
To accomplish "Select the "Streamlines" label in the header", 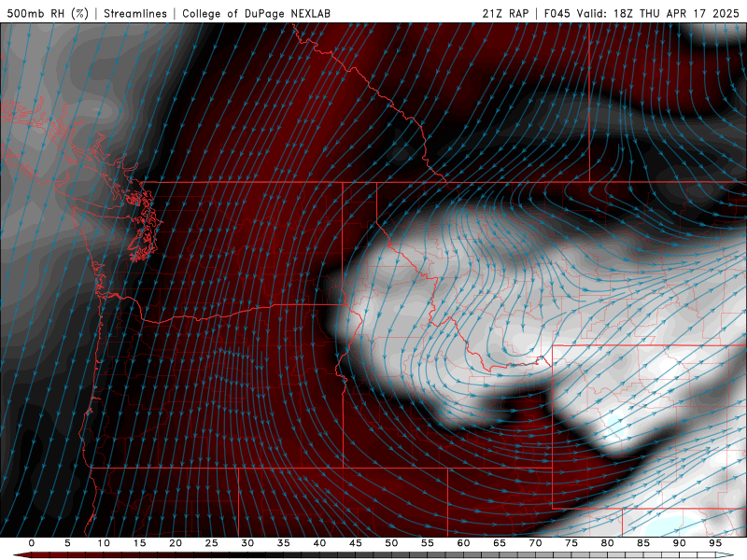I will tap(135, 13).
